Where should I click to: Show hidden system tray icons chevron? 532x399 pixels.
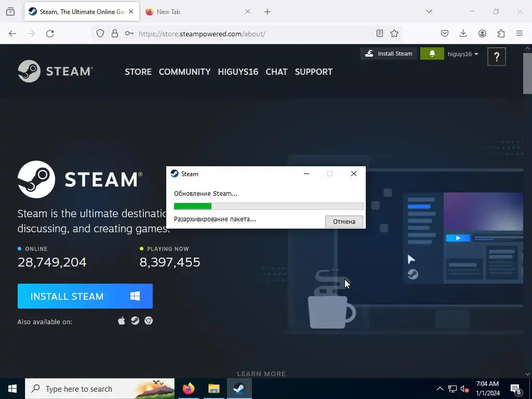pyautogui.click(x=440, y=389)
